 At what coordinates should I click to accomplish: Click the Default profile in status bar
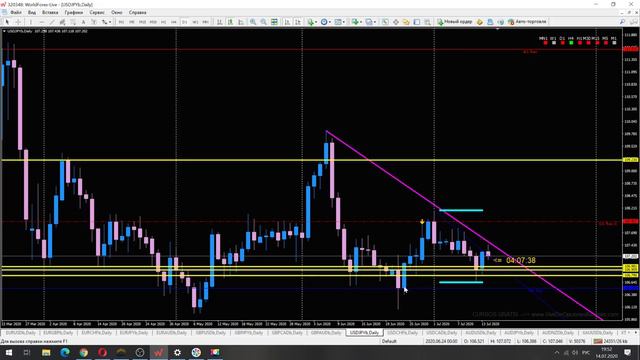point(389,341)
